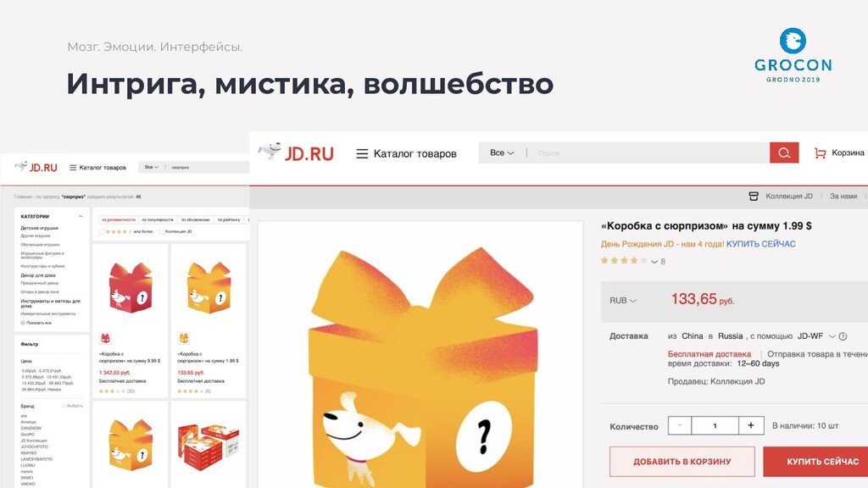This screenshot has height=488, width=868.
Task: Collapse the КАТЕГОРИИ panel chevron
Action: point(81,216)
